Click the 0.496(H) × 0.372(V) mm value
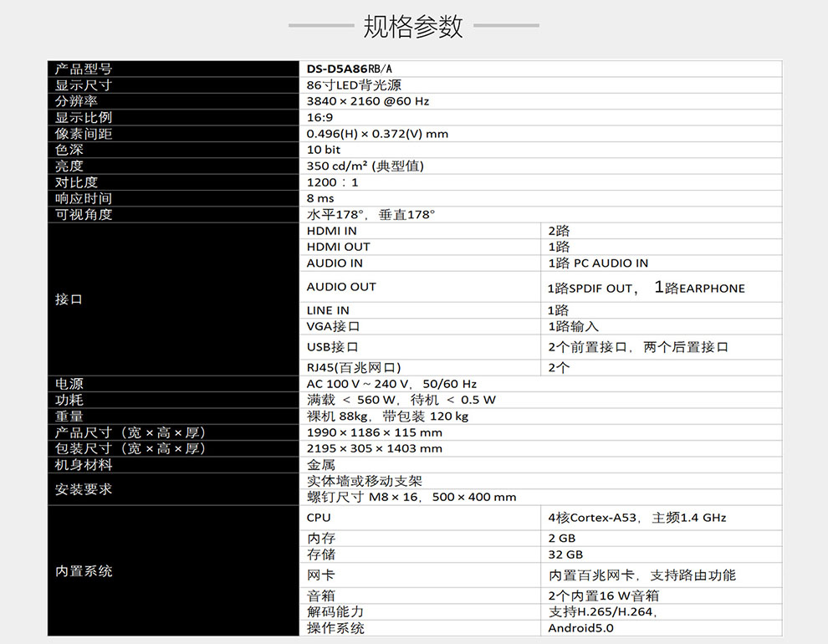828x644 pixels. point(377,134)
